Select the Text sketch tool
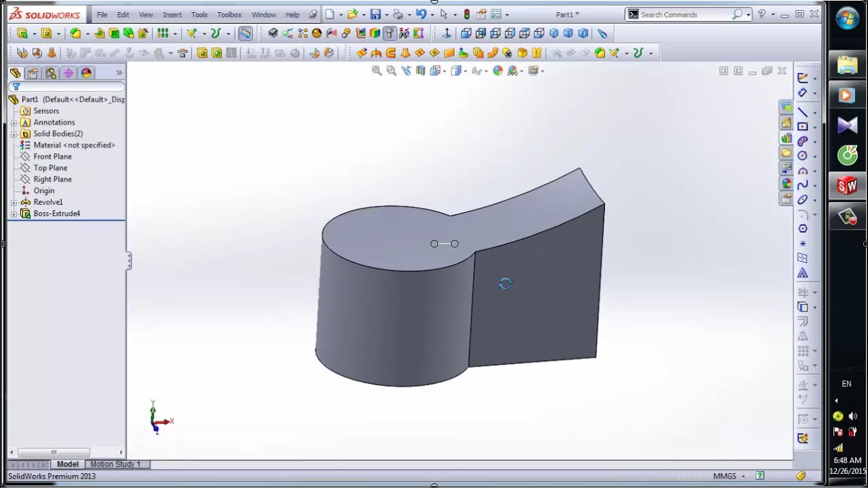The image size is (868, 488). [x=803, y=273]
